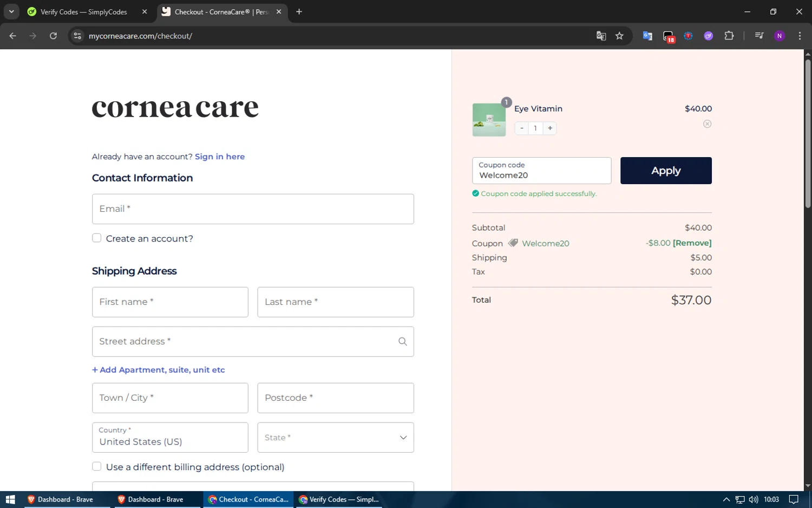
Task: Select the Checkout - CorneaCare tab
Action: tap(222, 12)
